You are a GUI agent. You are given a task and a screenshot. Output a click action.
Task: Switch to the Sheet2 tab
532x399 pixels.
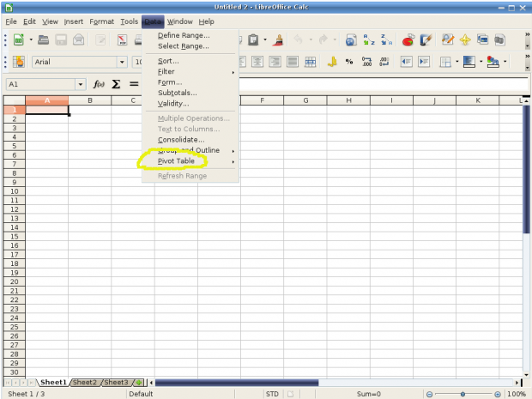click(84, 383)
